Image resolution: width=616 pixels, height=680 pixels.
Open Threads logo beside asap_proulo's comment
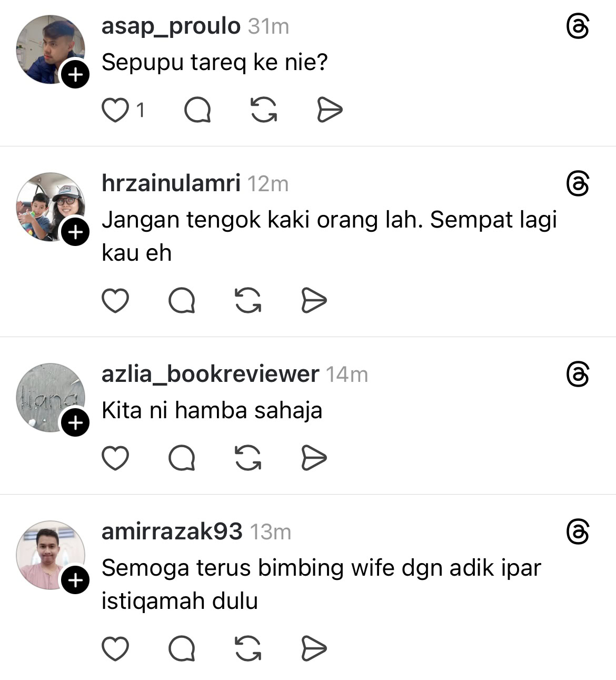tap(578, 26)
